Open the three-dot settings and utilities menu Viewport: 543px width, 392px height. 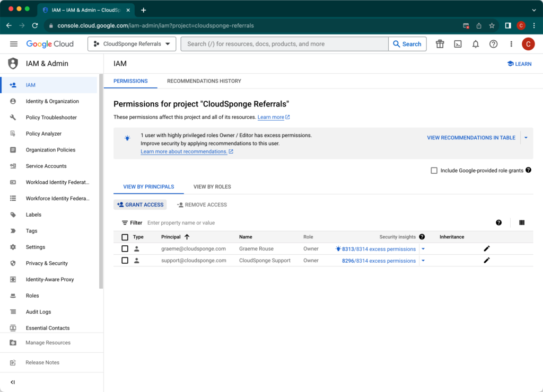pos(511,44)
